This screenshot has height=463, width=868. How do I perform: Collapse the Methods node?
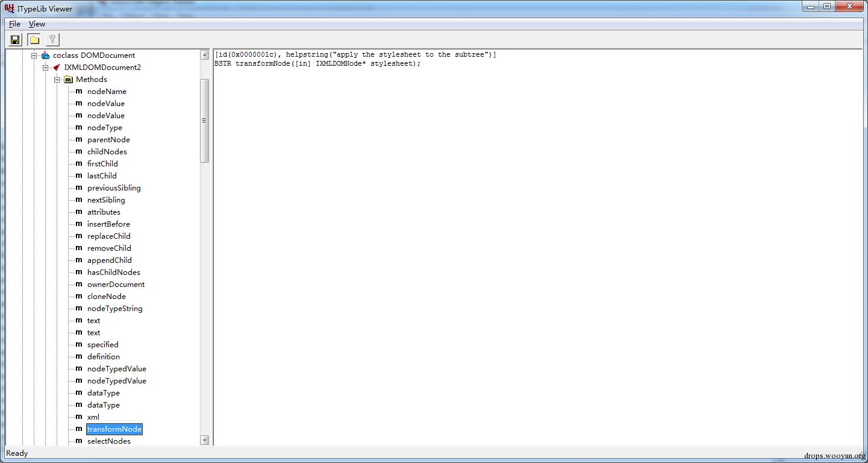pyautogui.click(x=57, y=80)
